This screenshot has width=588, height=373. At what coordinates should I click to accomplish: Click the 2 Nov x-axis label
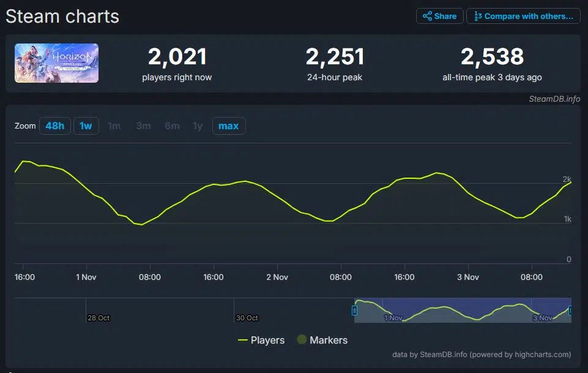coord(277,277)
